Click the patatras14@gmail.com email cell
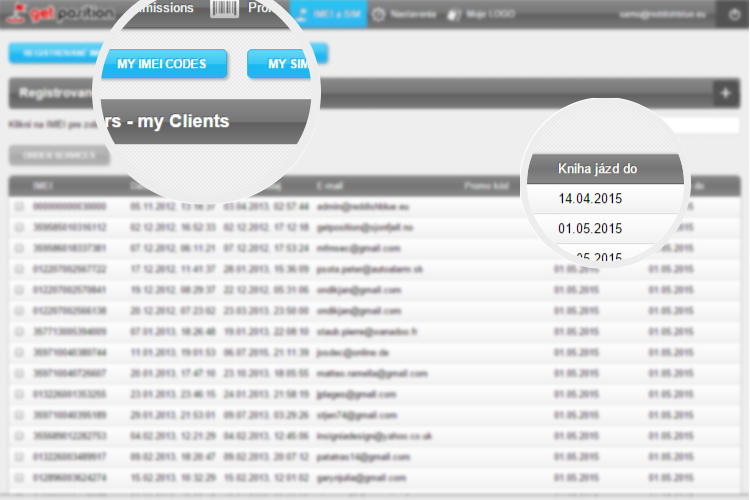Viewport: 750px width, 500px height. (x=363, y=457)
